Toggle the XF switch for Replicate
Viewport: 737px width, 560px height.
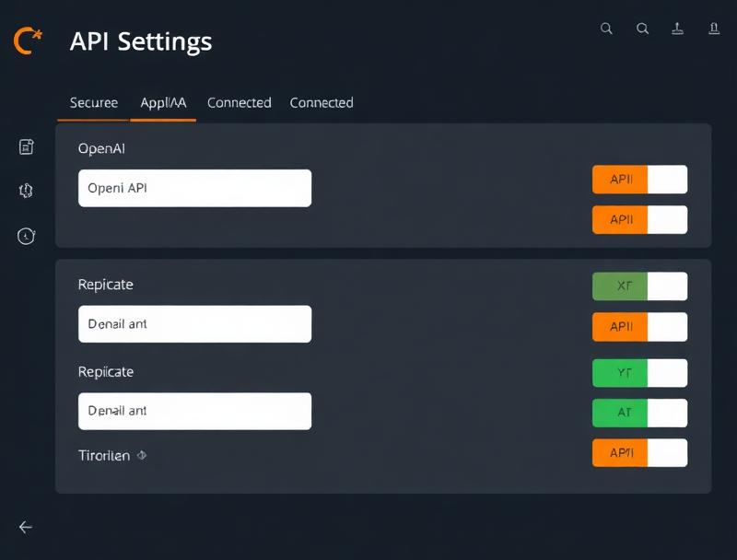639,286
